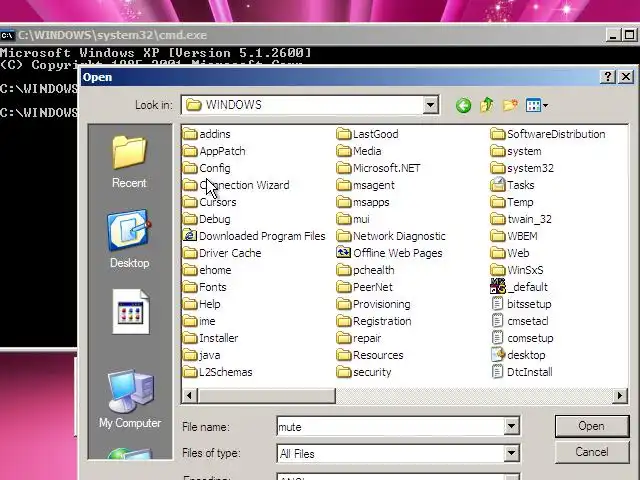Screen dimensions: 640x480
Task: Select the Offline Web Pages item
Action: [389, 253]
